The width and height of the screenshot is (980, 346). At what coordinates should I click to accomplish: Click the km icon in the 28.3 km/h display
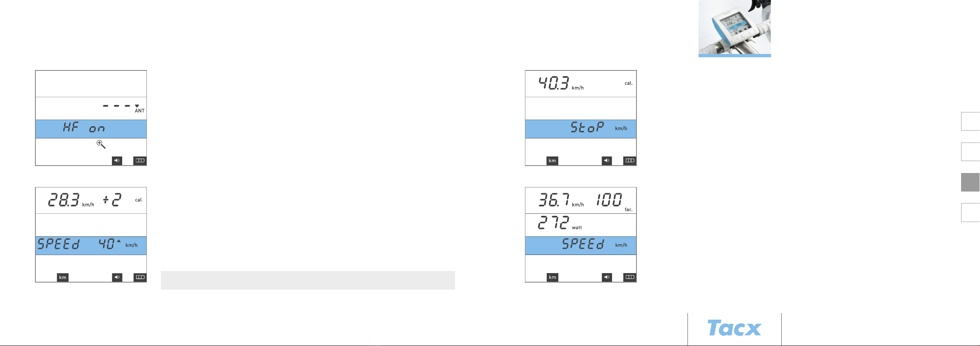(x=63, y=277)
